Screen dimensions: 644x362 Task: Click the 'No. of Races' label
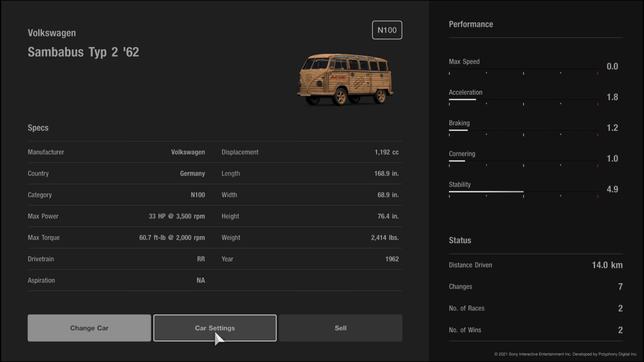pyautogui.click(x=467, y=308)
